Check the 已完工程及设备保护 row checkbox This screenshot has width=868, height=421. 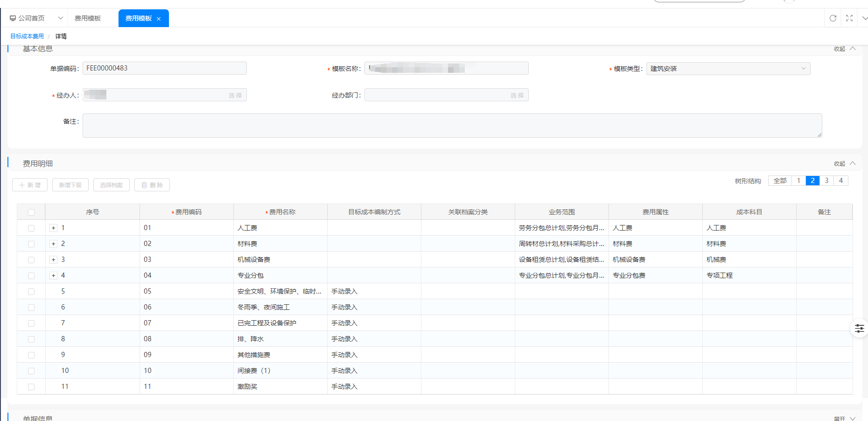point(31,323)
